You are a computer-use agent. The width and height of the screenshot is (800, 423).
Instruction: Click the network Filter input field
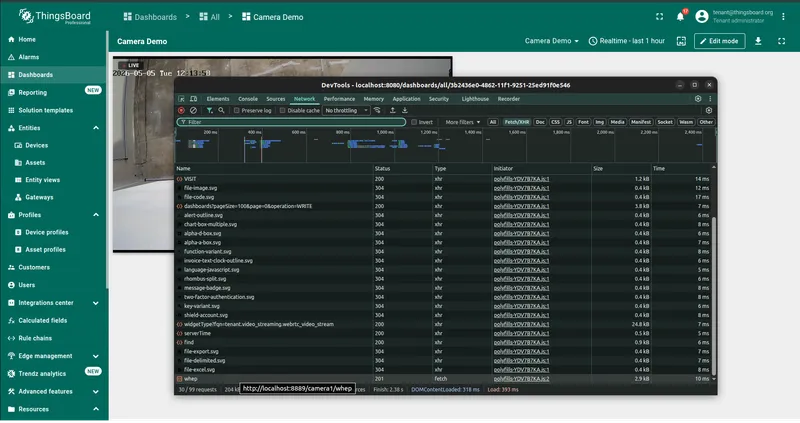click(x=291, y=122)
